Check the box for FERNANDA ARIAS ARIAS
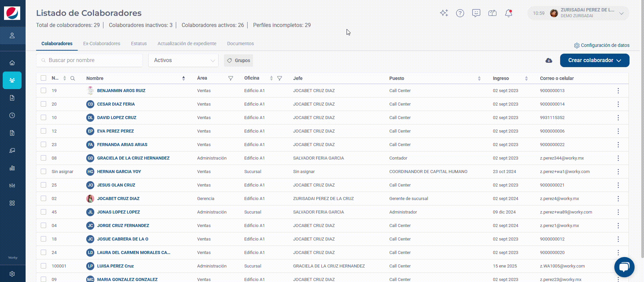644x282 pixels. [x=43, y=144]
